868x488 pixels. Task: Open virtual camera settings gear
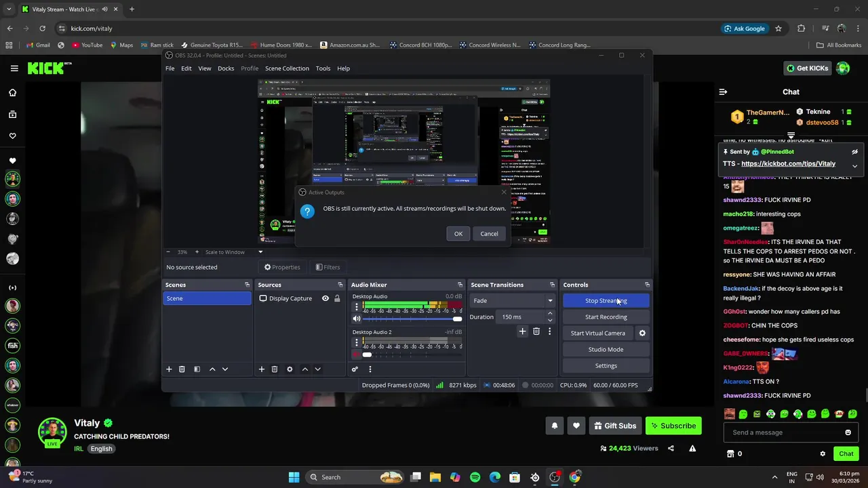coord(642,333)
